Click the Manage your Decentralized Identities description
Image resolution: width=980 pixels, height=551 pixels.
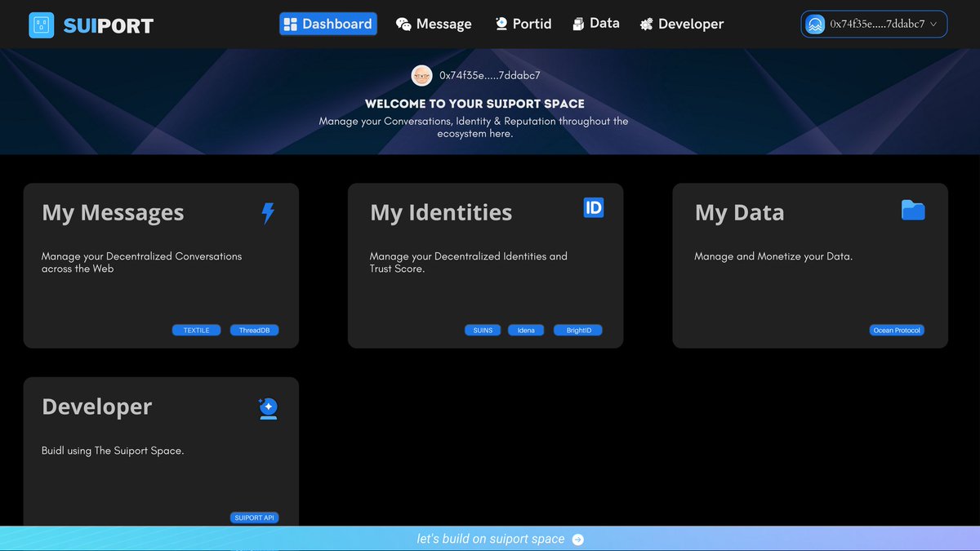point(468,262)
